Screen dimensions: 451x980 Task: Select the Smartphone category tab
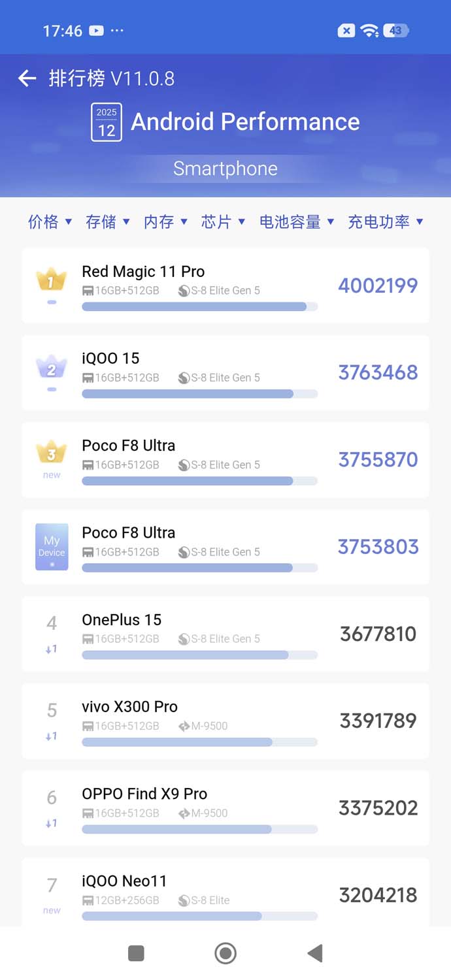point(225,169)
